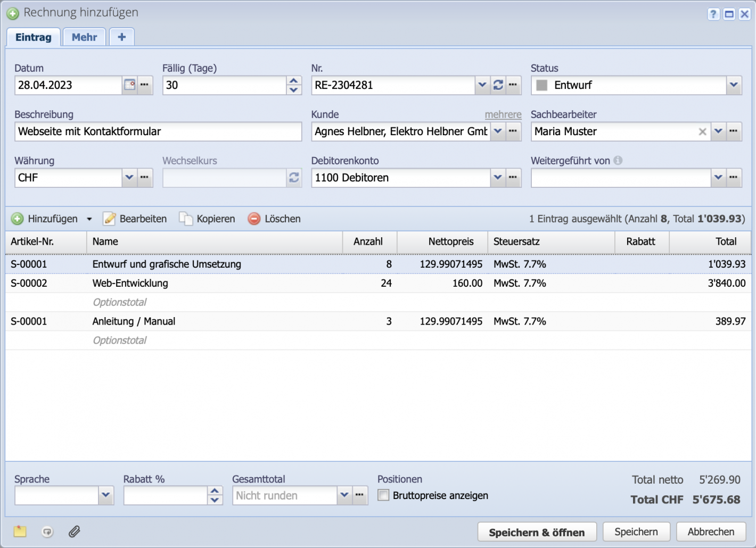This screenshot has height=548, width=756.
Task: Regenerate the invoice number with the refresh icon
Action: pyautogui.click(x=498, y=85)
